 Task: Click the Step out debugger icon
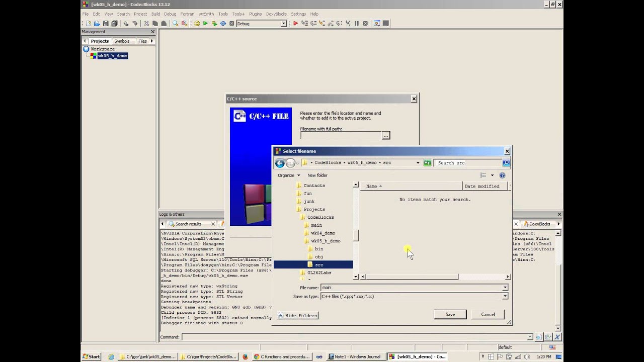point(331,23)
